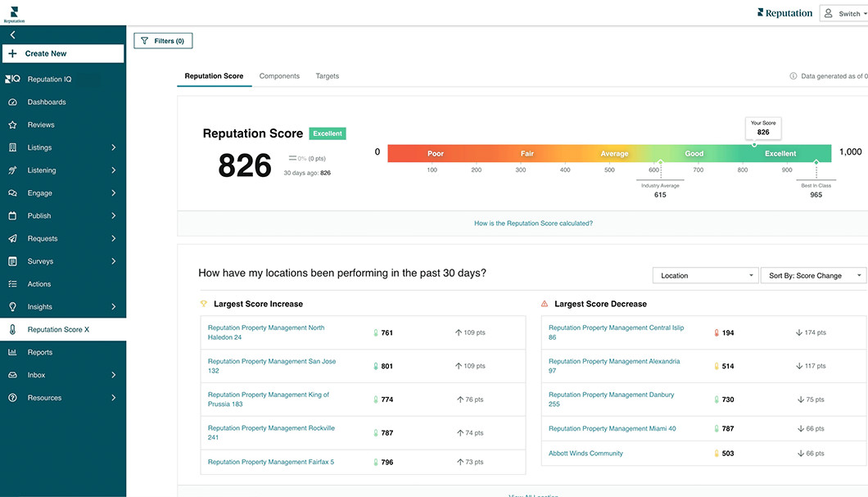Screen dimensions: 868x497
Task: Expand the Inbox submenu chevron
Action: (x=114, y=375)
